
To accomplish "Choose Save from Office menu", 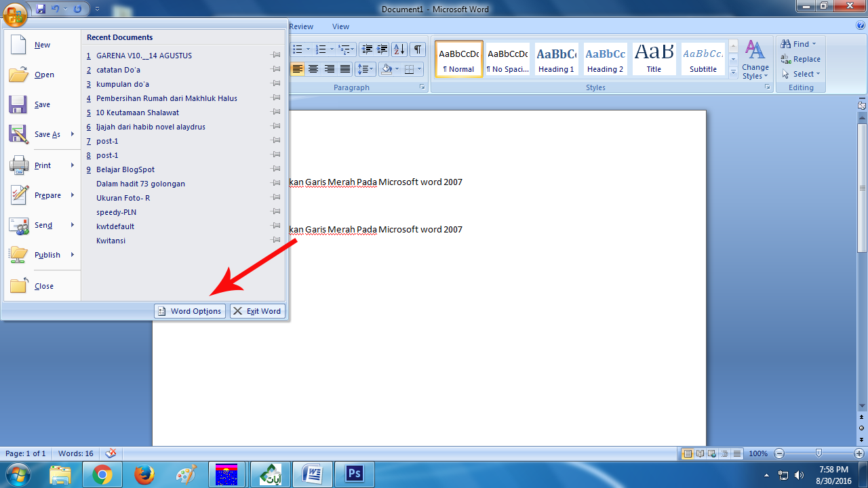I will (x=42, y=104).
